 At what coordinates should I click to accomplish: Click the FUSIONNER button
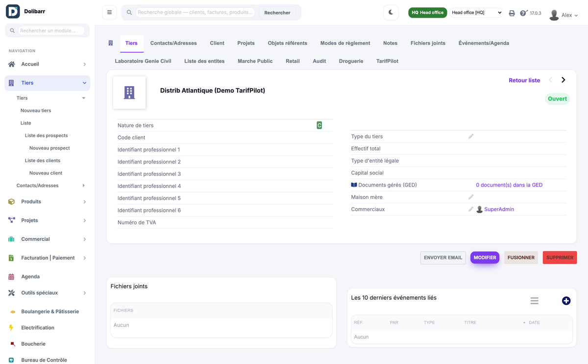pyautogui.click(x=521, y=258)
